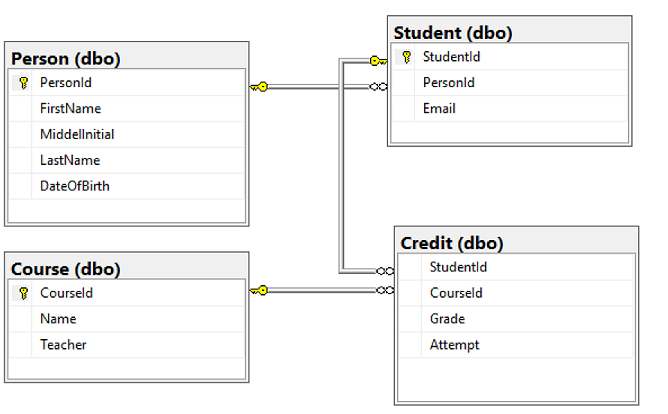Click the MiddleInitial column row
The height and width of the screenshot is (414, 668).
tap(78, 134)
